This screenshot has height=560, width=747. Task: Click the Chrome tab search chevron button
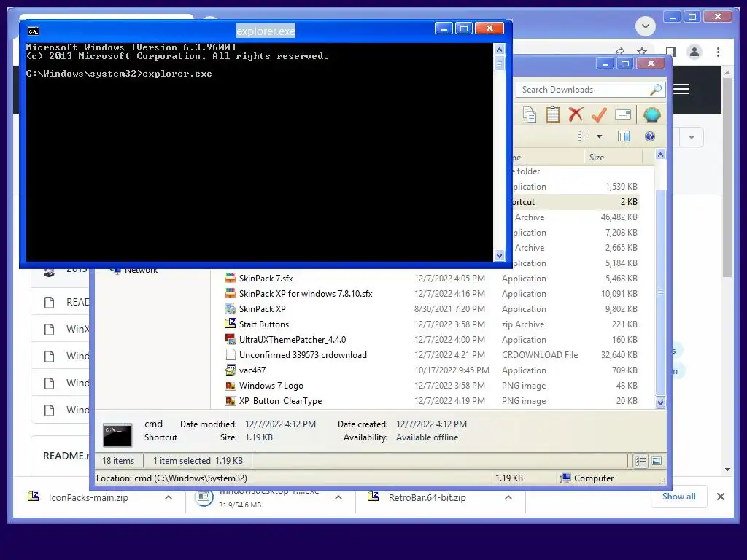(646, 26)
